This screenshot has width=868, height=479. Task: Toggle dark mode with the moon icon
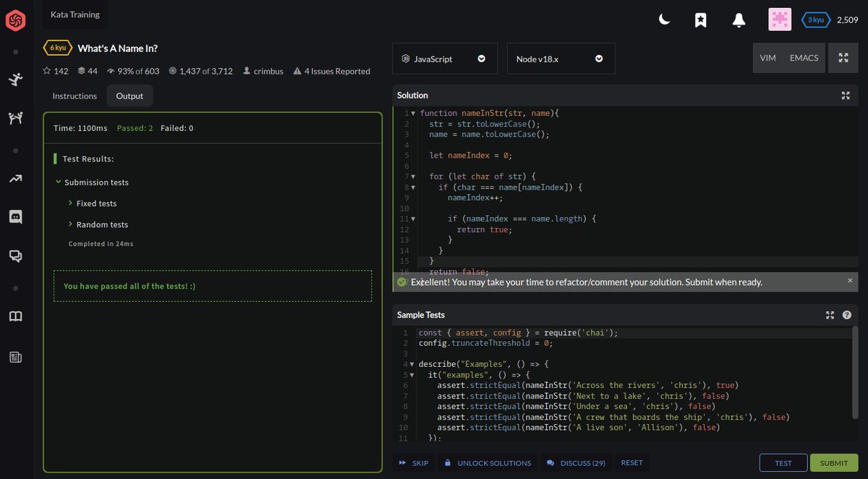(x=664, y=20)
